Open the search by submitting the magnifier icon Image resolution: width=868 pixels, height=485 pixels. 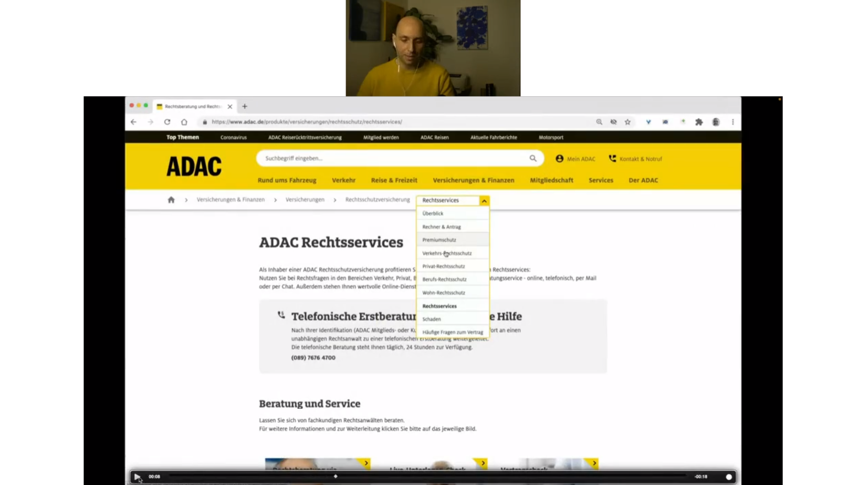tap(532, 158)
